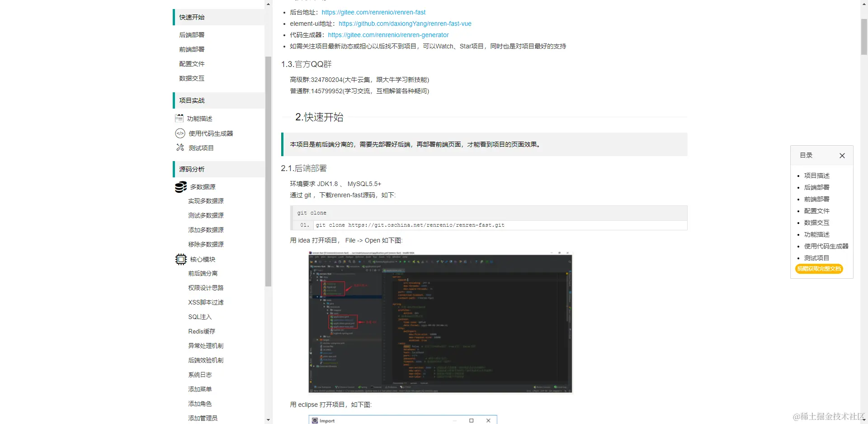Click the orange 捐赠获取完整文档 button
The width and height of the screenshot is (868, 424).
(819, 269)
